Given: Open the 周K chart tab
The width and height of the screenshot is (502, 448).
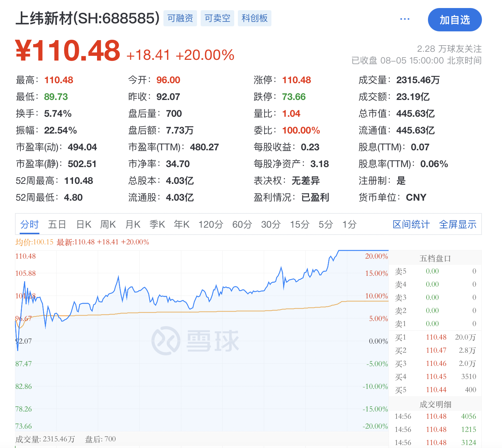Looking at the screenshot, I should pyautogui.click(x=108, y=224).
